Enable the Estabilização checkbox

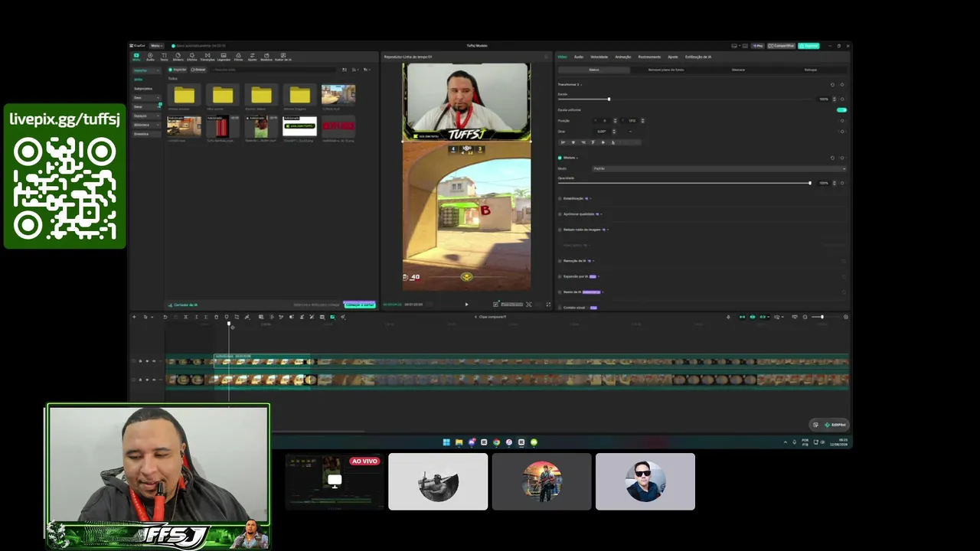pos(560,198)
